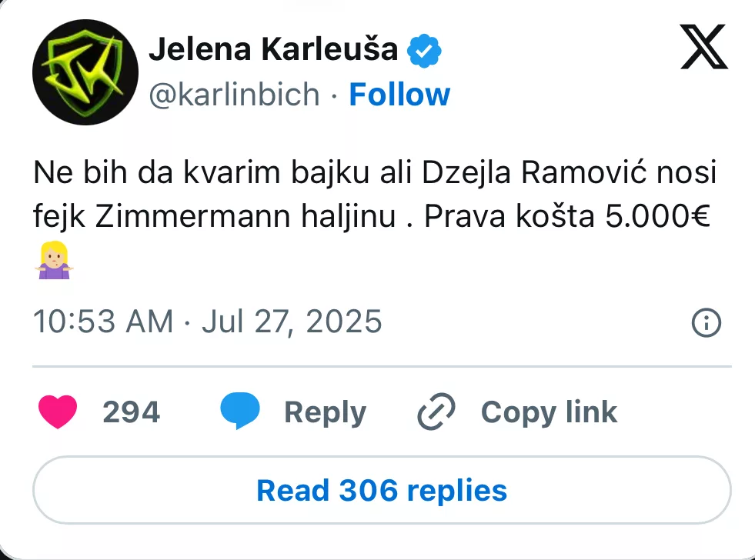Image resolution: width=755 pixels, height=560 pixels.
Task: Click the 294 likes count
Action: (131, 412)
